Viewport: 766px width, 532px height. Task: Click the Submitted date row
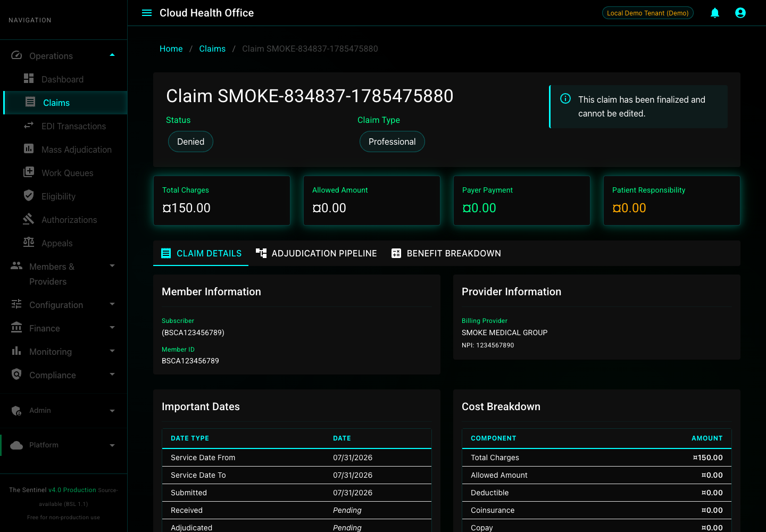297,493
